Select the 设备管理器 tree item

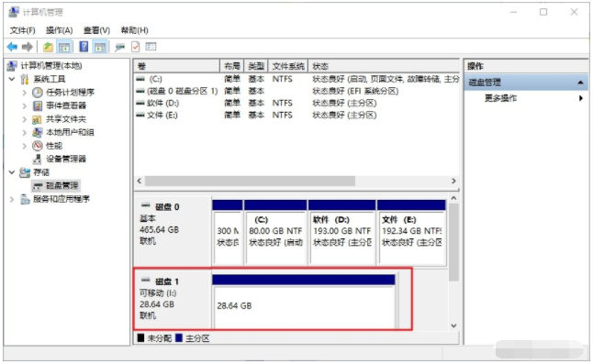tap(66, 159)
